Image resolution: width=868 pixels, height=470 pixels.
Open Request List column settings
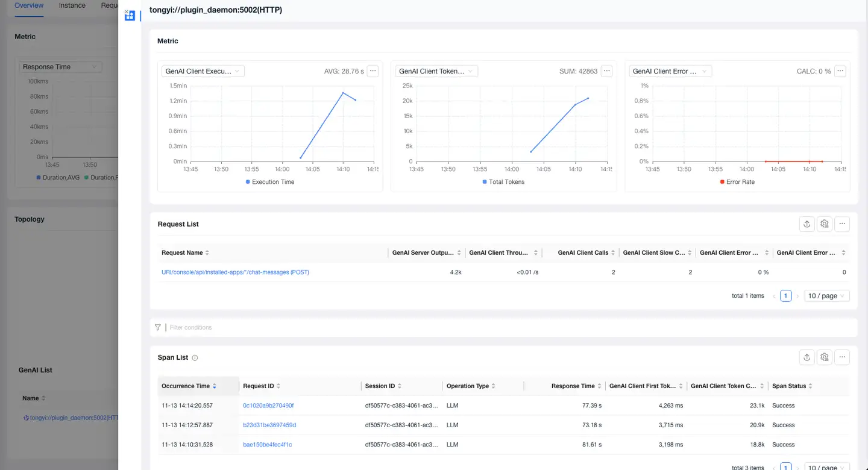(825, 224)
